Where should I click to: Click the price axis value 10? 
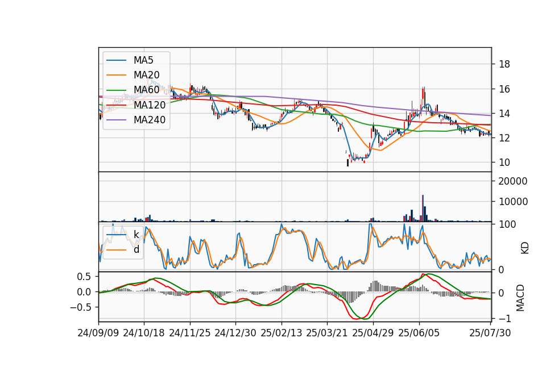click(504, 162)
